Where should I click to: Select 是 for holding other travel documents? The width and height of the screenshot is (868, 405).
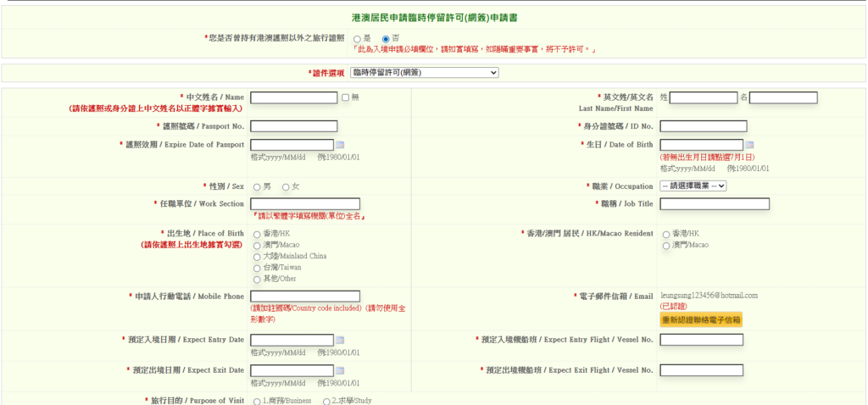(x=357, y=39)
